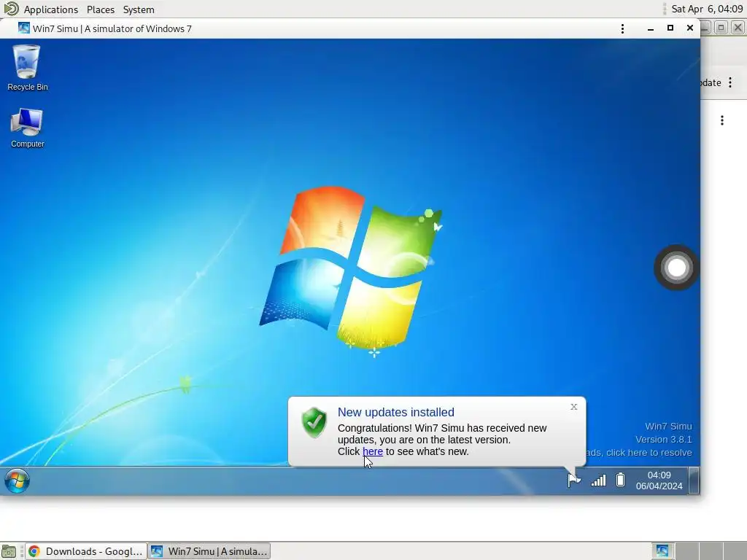Minimize the Win7 Simu window
This screenshot has width=747, height=560.
tap(650, 28)
